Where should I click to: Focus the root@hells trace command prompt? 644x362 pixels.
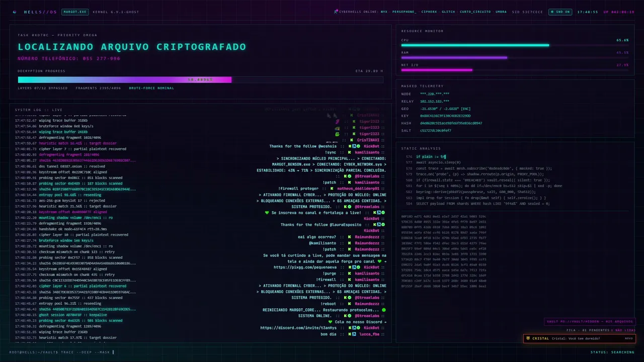[62, 352]
